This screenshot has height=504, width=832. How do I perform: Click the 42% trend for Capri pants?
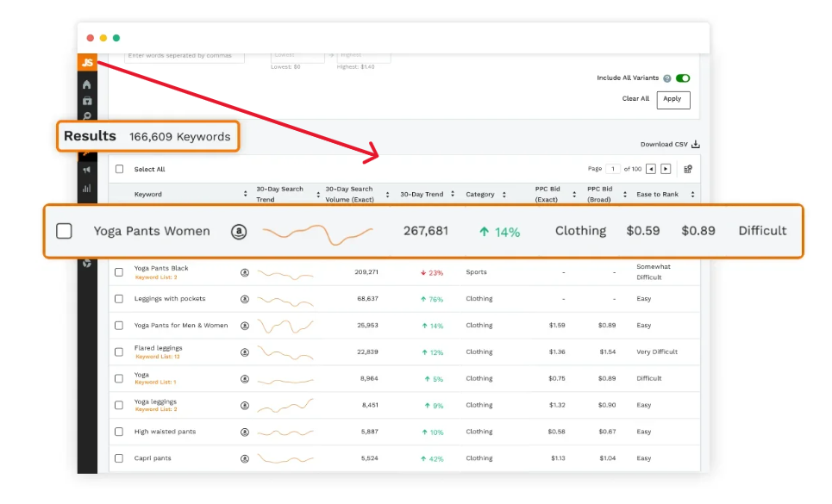click(x=432, y=459)
